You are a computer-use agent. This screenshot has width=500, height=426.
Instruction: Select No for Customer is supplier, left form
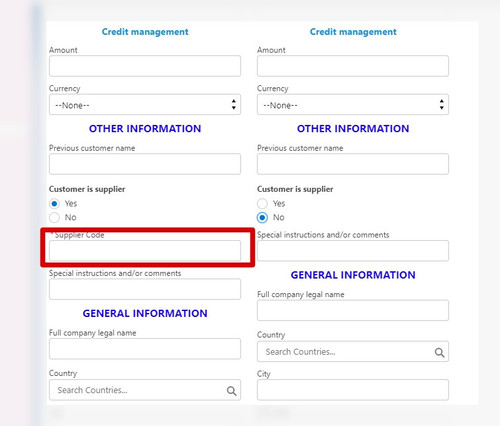[54, 217]
